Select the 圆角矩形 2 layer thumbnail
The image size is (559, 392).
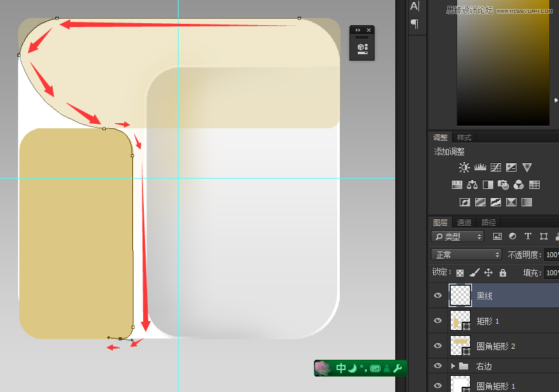(460, 346)
